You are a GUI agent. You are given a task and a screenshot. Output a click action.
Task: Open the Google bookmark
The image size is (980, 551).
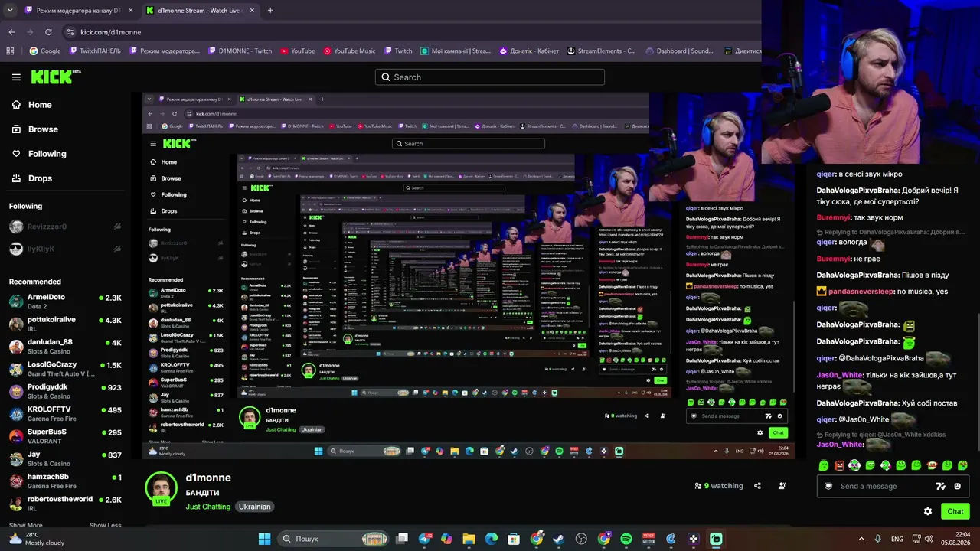point(45,51)
